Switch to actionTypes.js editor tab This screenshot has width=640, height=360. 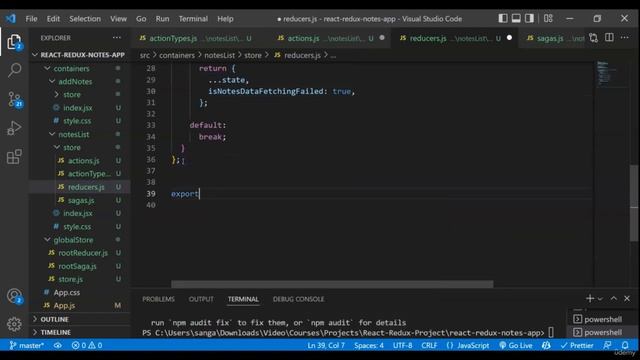pos(195,38)
